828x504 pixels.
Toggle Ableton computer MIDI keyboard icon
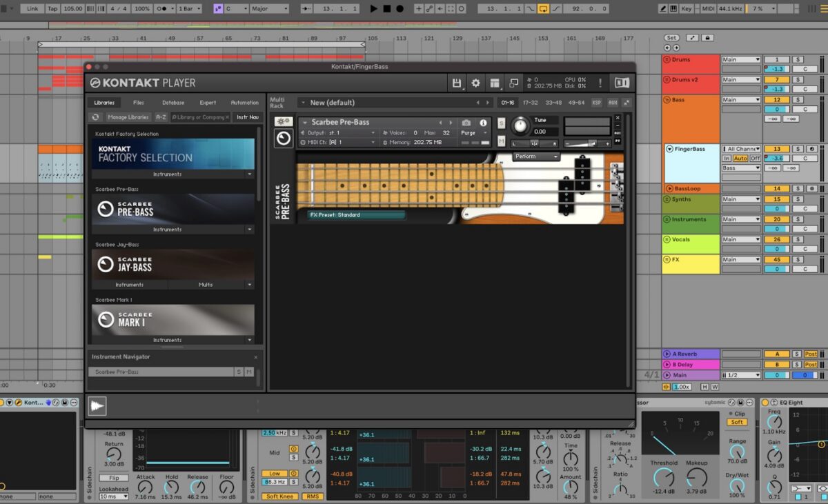[x=675, y=9]
